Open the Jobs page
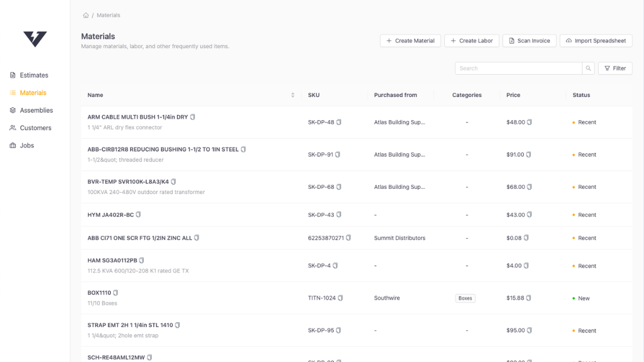This screenshot has width=644, height=362. coord(27,145)
